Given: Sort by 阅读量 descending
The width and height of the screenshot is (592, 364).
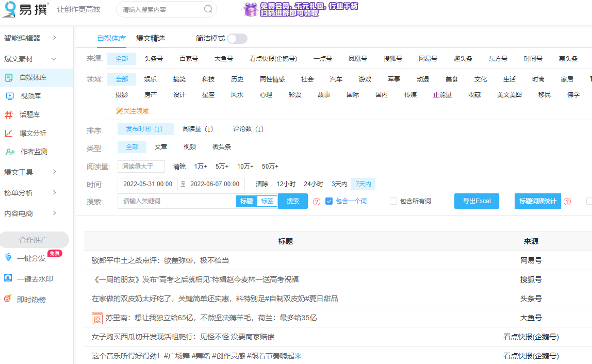Looking at the screenshot, I should (198, 129).
